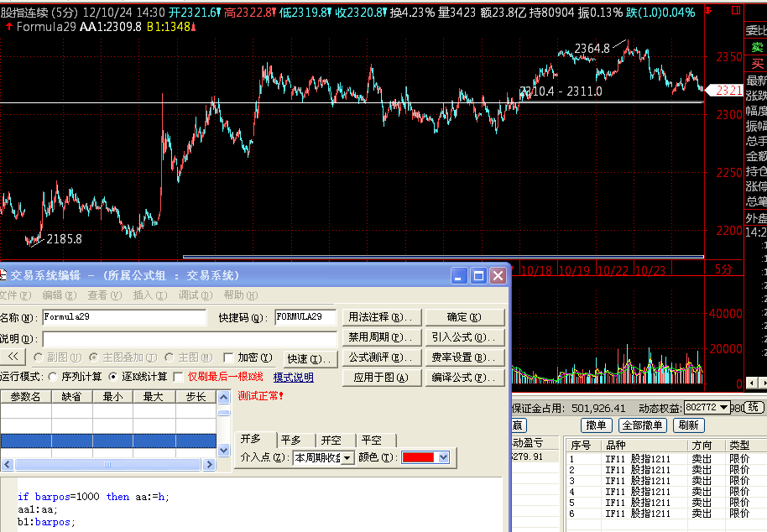Click the 确定 button
Screen dimensions: 767x532
coord(465,317)
